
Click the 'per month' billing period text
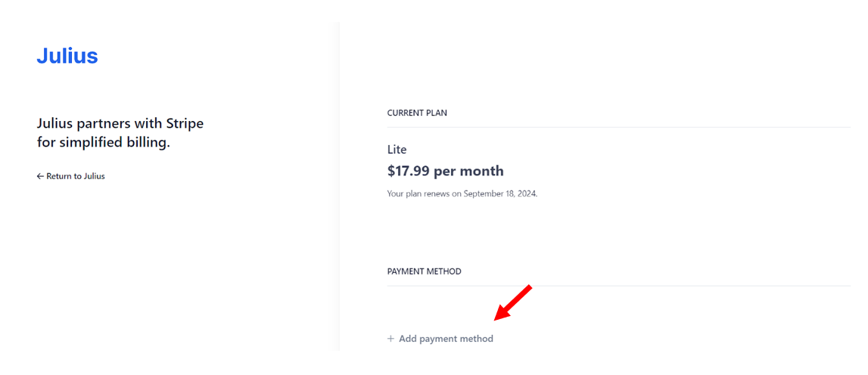[x=469, y=172]
